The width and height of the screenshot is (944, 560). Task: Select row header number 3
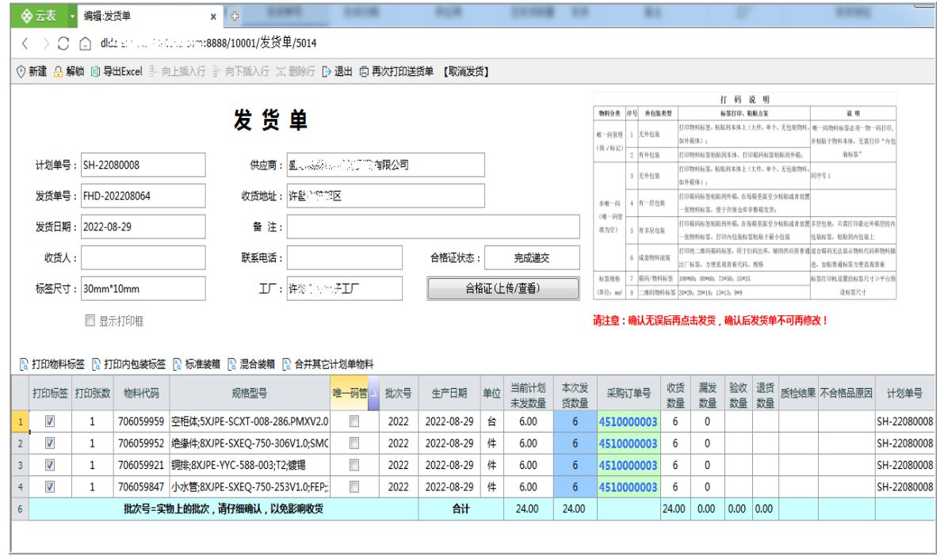tap(20, 465)
